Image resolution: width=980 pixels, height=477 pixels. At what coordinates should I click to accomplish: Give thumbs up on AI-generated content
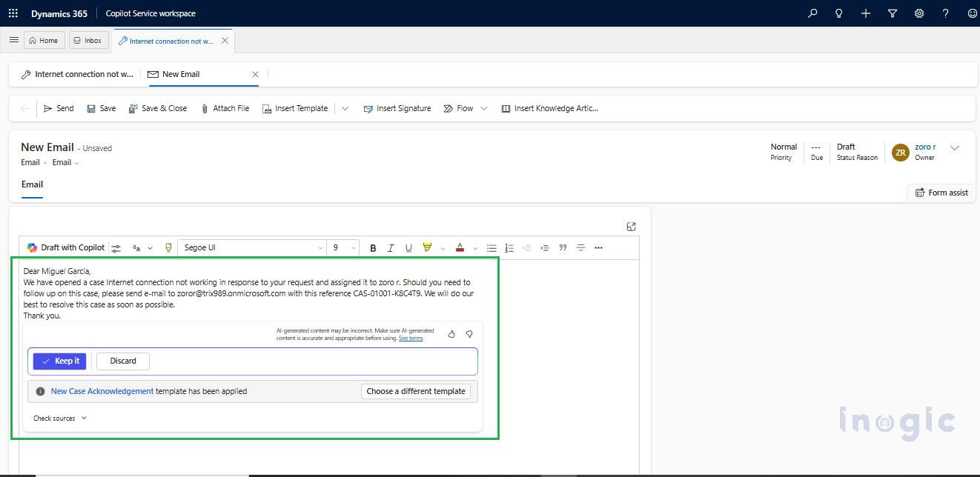click(x=451, y=334)
